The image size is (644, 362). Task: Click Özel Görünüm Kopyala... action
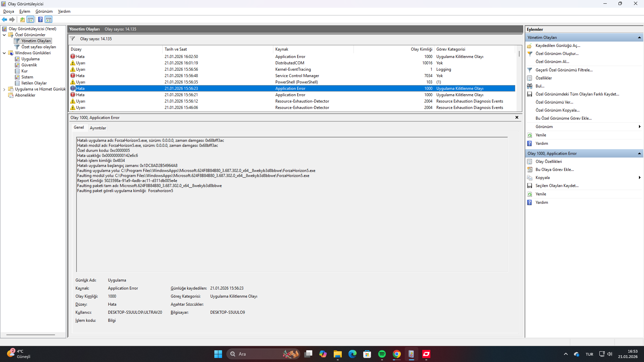(x=557, y=110)
